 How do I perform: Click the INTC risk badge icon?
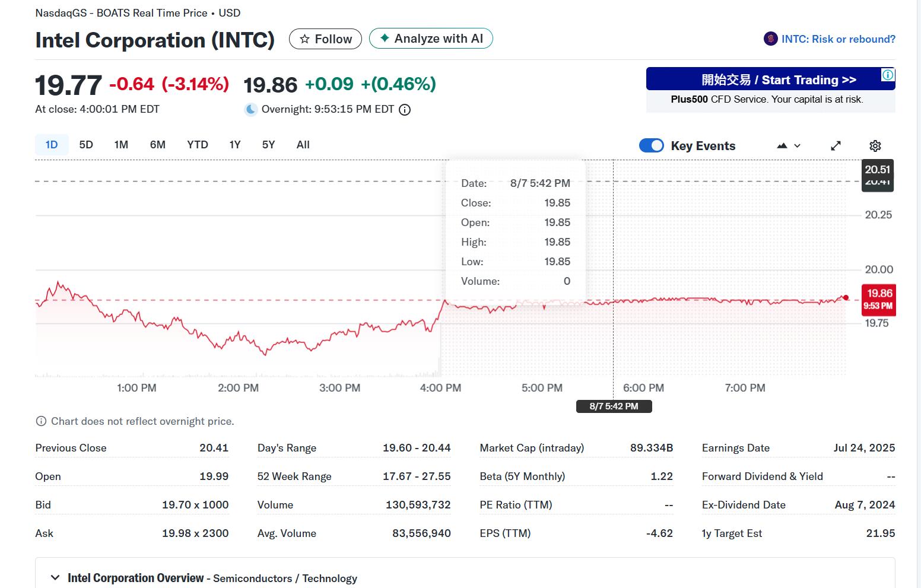770,39
